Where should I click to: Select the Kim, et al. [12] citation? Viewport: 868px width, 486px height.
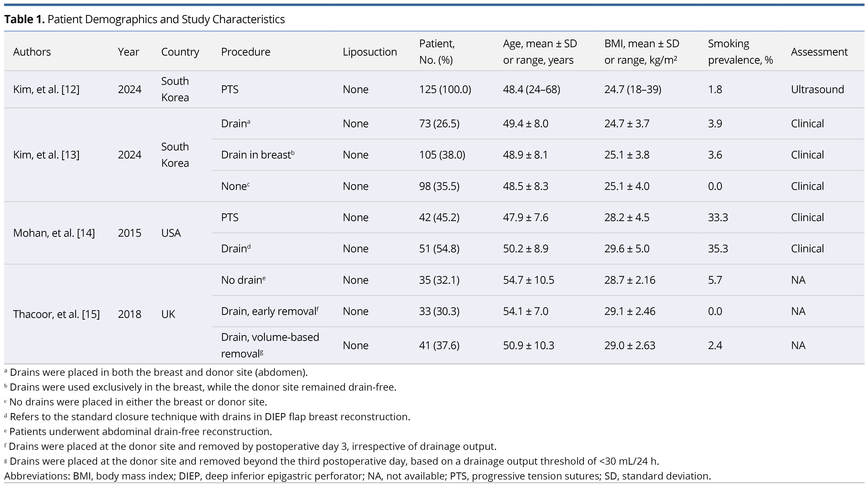46,89
